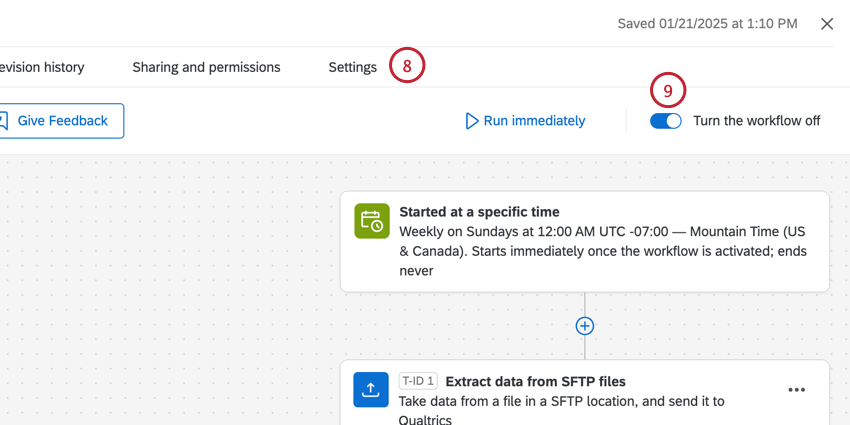Click the green calendar clock trigger icon
This screenshot has width=850, height=425.
(x=372, y=221)
